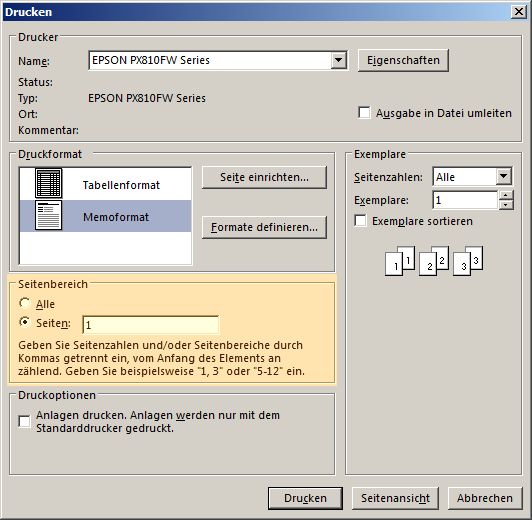Close the Drucken dialog with X

pos(519,12)
